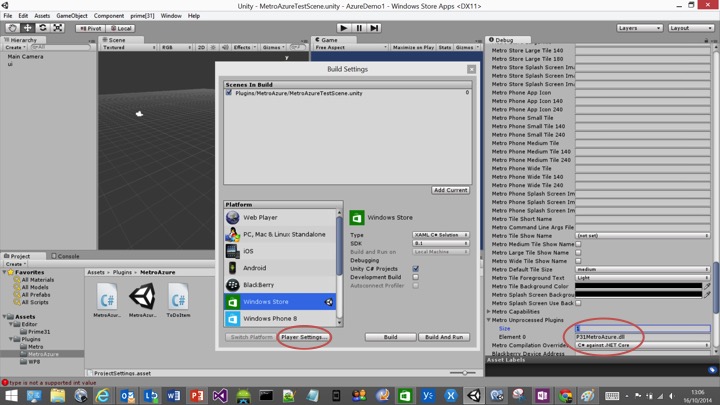Image resolution: width=720 pixels, height=405 pixels.
Task: Open OneNote from the taskbar
Action: 542,395
